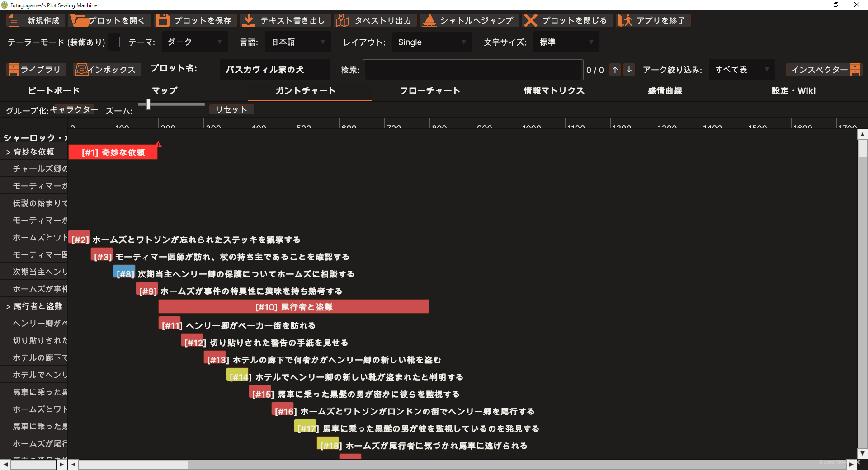This screenshot has width=868, height=470.
Task: Click the プロットを保存 button label
Action: (203, 20)
